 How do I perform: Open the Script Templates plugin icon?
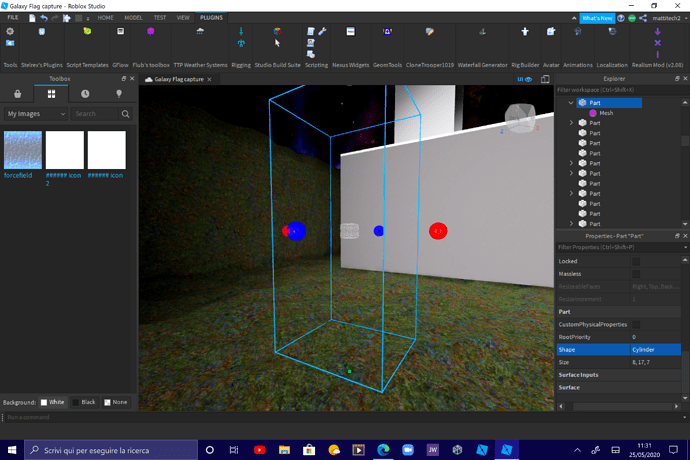[87, 31]
